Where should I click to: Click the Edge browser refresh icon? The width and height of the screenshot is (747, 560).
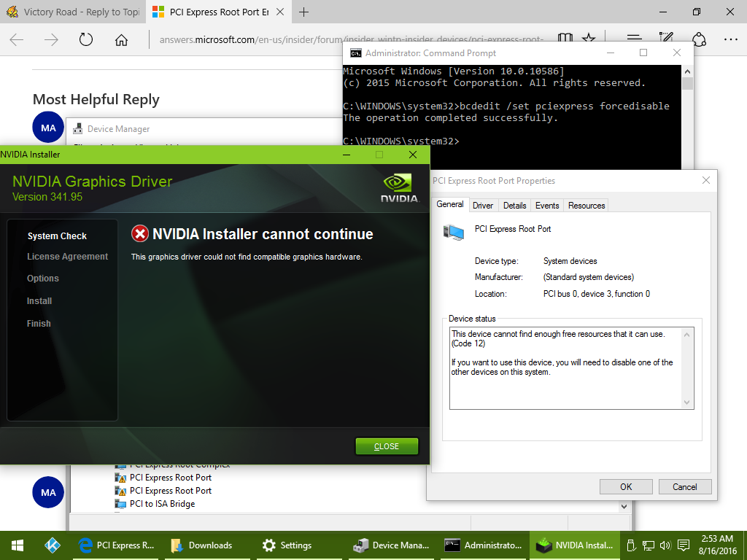86,39
